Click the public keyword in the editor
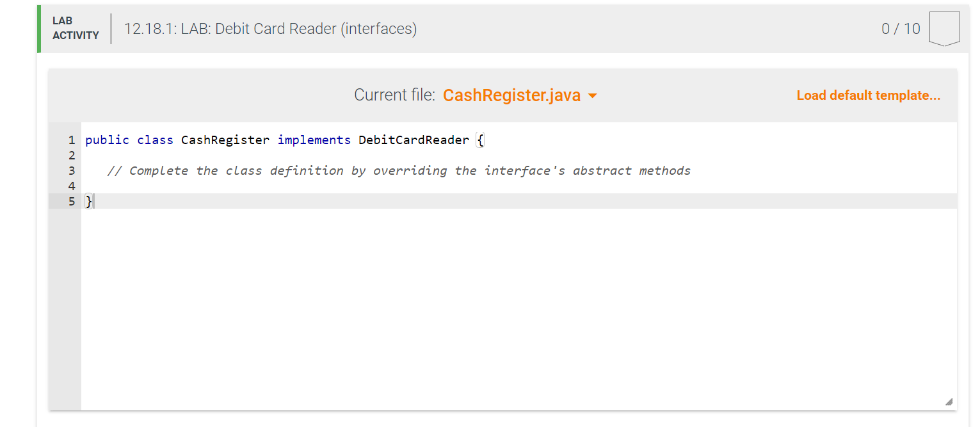 point(107,140)
